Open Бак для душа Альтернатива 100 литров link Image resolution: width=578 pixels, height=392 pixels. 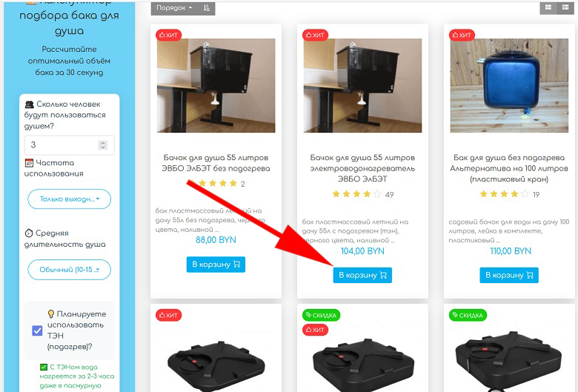[x=509, y=168]
